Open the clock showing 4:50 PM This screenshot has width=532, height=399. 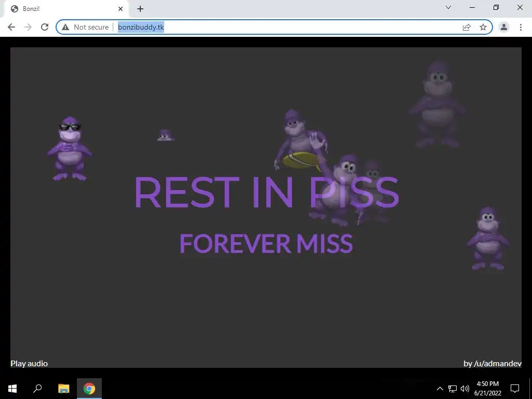pyautogui.click(x=487, y=389)
